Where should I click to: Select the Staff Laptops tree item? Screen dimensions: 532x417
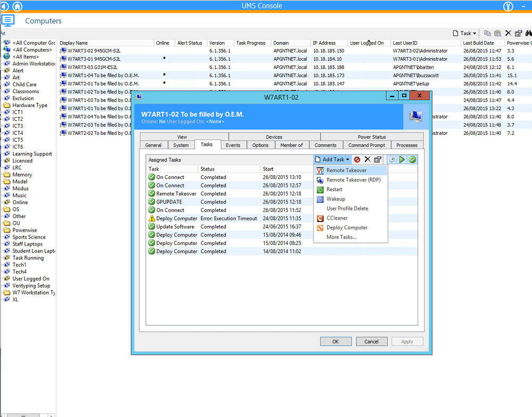pyautogui.click(x=27, y=244)
